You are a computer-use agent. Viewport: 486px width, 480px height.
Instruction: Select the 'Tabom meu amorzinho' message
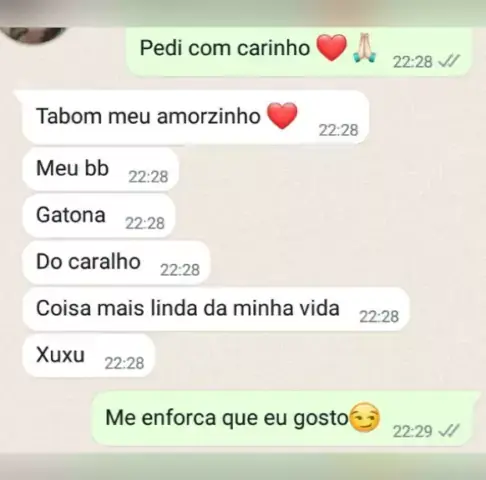click(195, 117)
